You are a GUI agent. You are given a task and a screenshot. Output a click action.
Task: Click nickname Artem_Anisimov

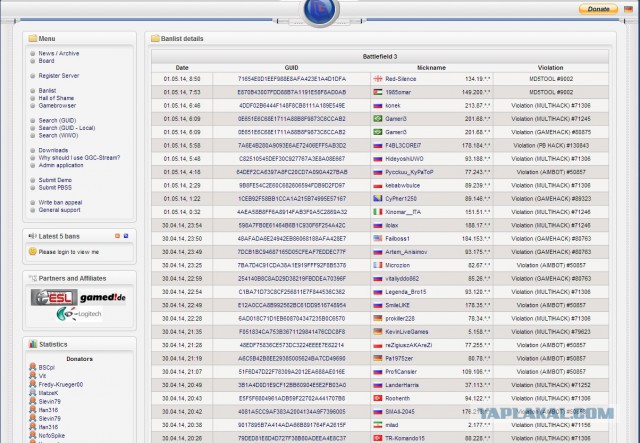click(x=406, y=252)
